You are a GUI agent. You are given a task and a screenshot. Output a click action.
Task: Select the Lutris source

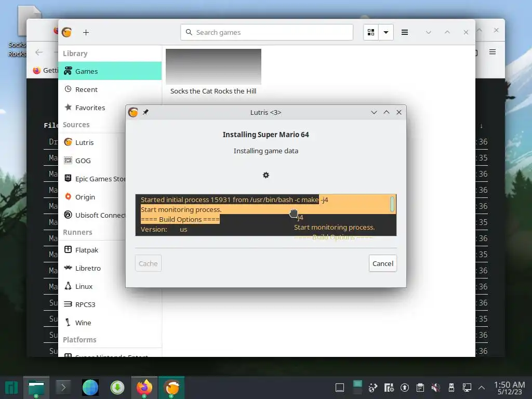[92, 142]
